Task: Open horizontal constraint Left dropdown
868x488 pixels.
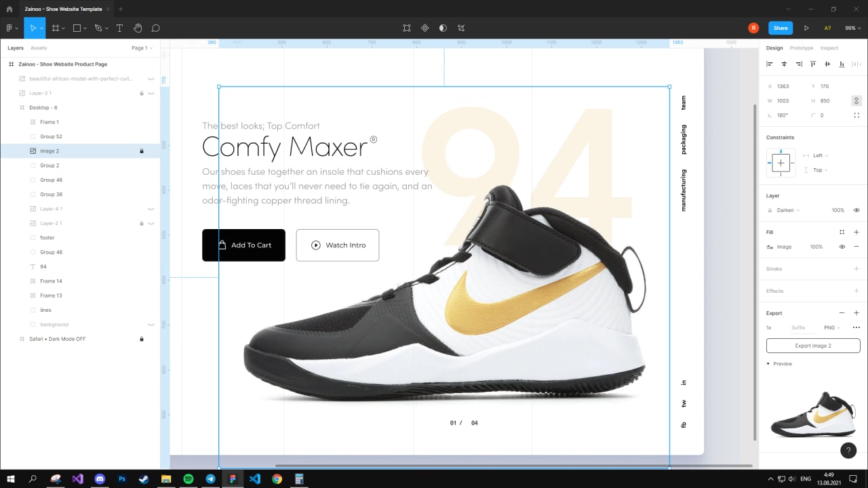Action: [x=820, y=155]
